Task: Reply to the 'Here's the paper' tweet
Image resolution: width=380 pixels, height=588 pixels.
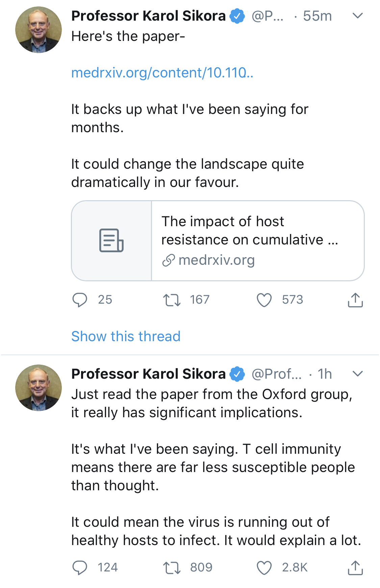Action: (80, 300)
